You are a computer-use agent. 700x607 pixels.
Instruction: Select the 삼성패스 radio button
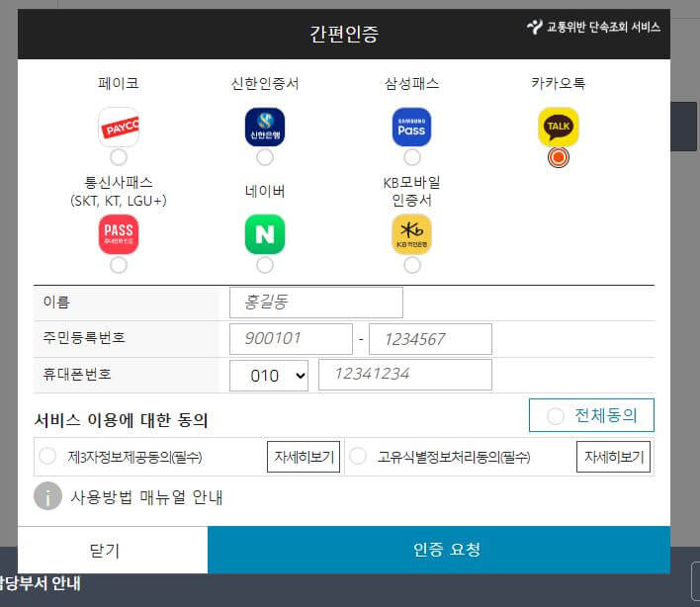pyautogui.click(x=411, y=157)
